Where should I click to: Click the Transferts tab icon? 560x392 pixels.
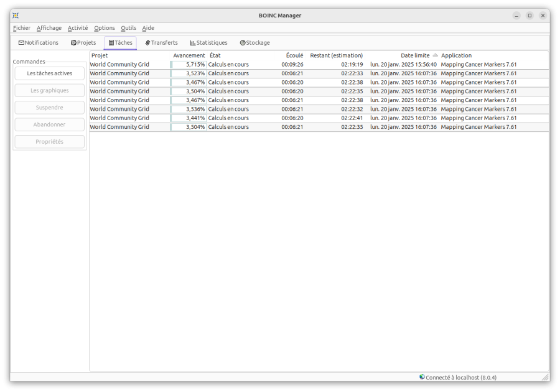pyautogui.click(x=147, y=43)
